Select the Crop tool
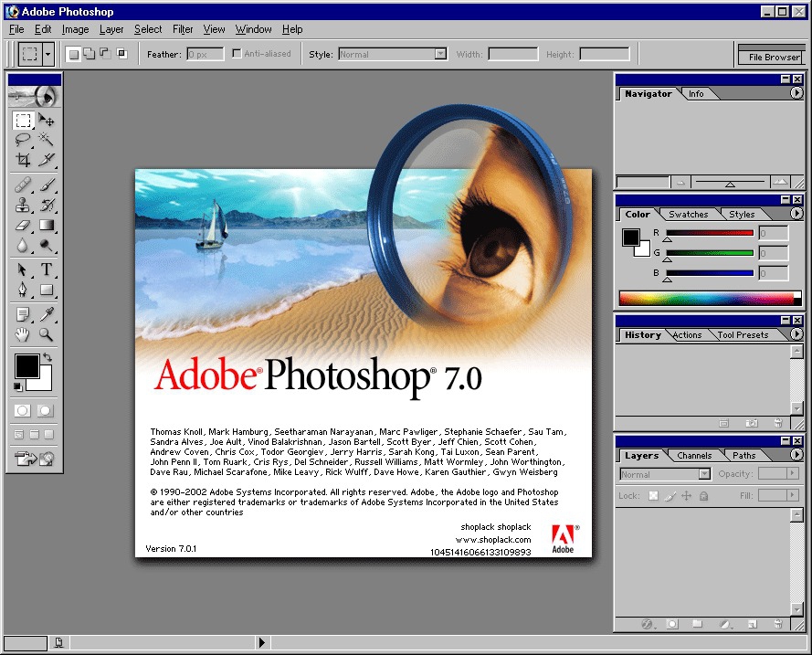812x655 pixels. tap(23, 160)
